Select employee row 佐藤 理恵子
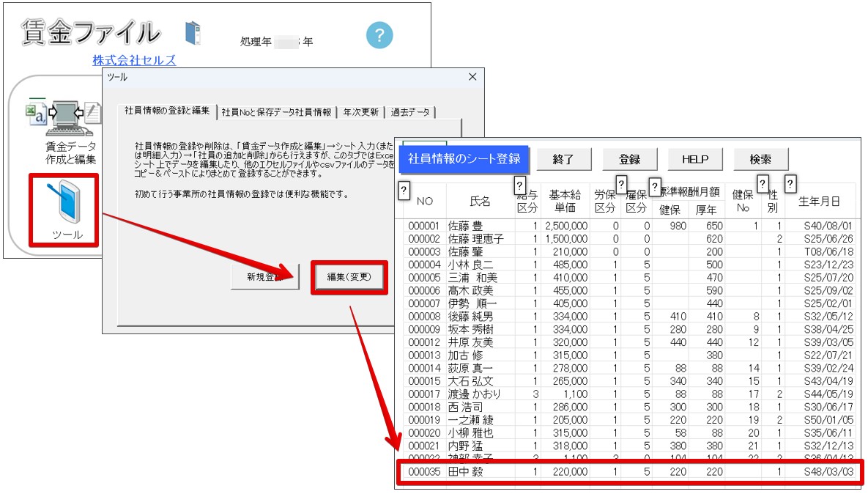868x494 pixels. point(629,239)
